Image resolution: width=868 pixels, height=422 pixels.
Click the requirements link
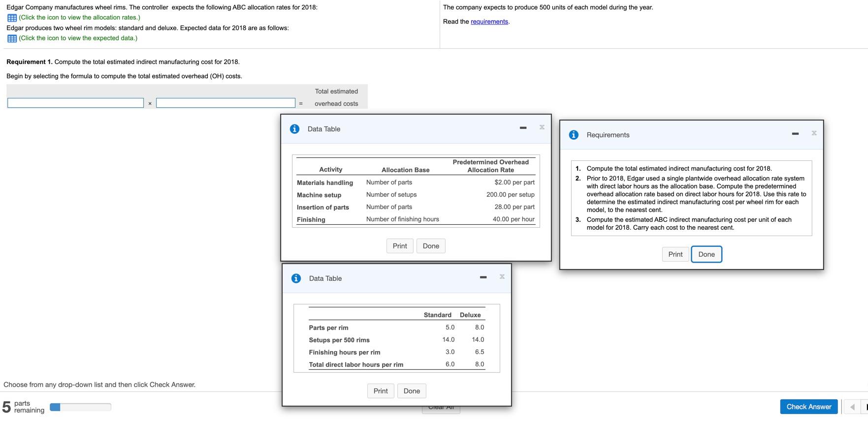tap(489, 22)
